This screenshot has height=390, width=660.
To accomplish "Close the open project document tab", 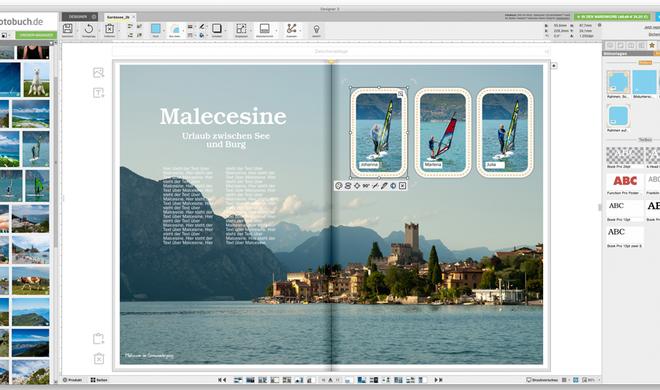I will tap(134, 17).
